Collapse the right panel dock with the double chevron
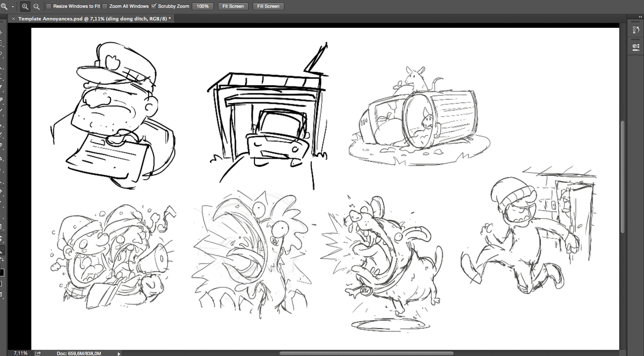Screen dimensions: 644x356 click(x=639, y=17)
